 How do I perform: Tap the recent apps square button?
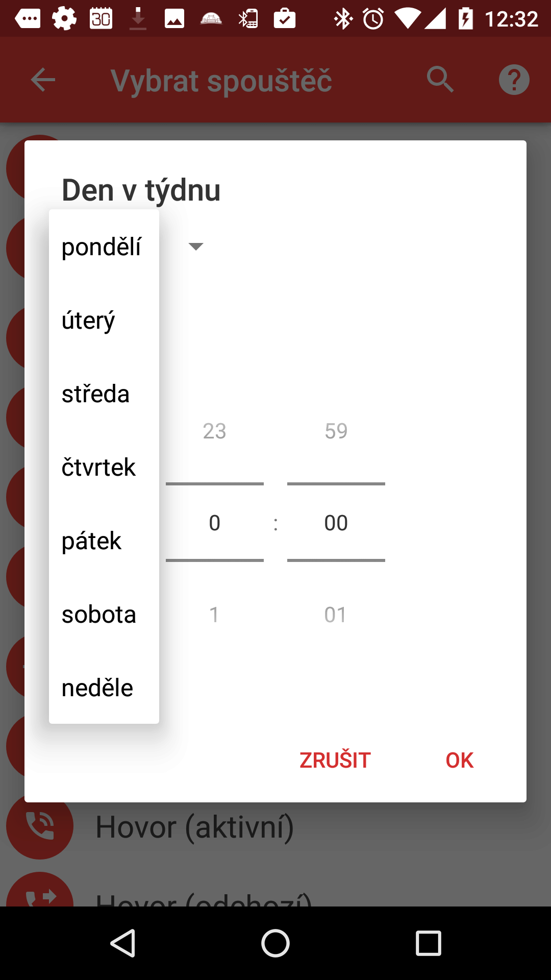point(428,943)
